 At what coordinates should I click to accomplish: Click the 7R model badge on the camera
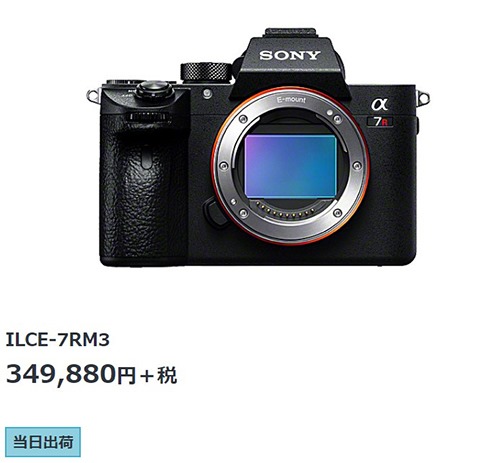pyautogui.click(x=380, y=122)
